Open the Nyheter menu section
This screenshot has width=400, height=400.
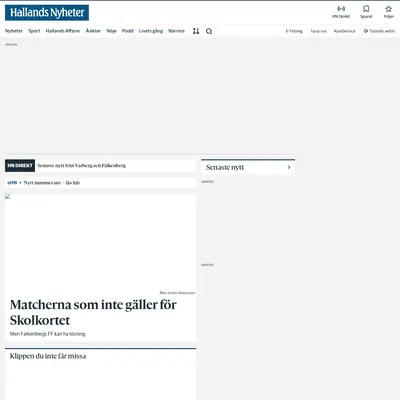coord(14,31)
